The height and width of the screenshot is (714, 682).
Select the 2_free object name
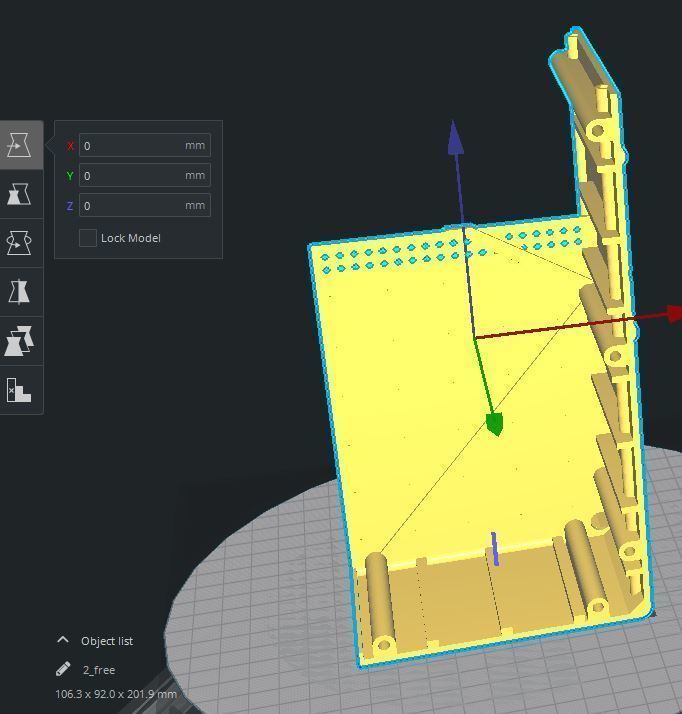99,670
